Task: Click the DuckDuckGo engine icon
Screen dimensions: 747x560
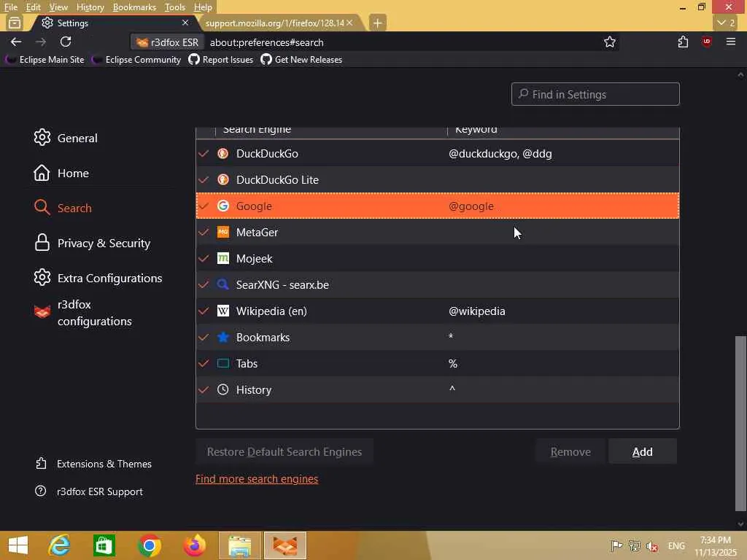Action: click(x=222, y=153)
